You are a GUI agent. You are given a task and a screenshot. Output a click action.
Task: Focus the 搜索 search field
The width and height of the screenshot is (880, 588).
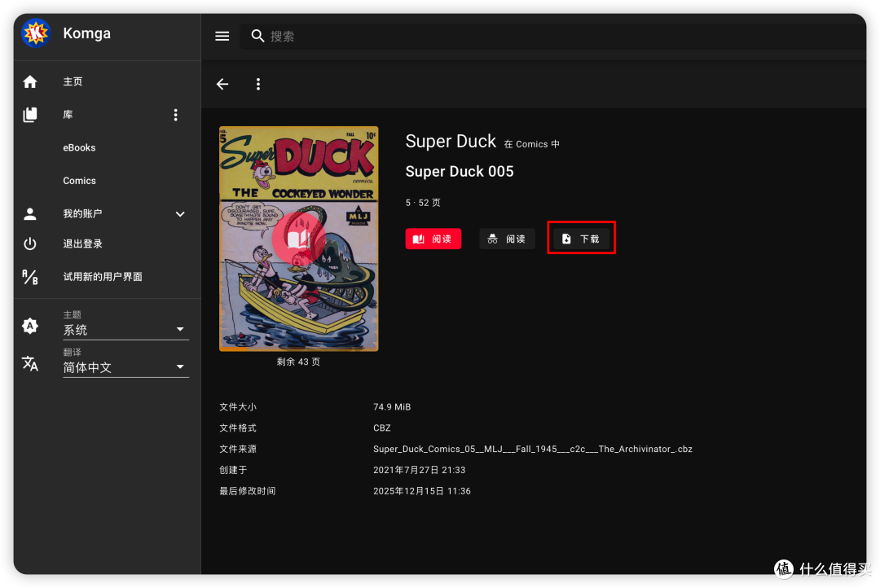[552, 36]
